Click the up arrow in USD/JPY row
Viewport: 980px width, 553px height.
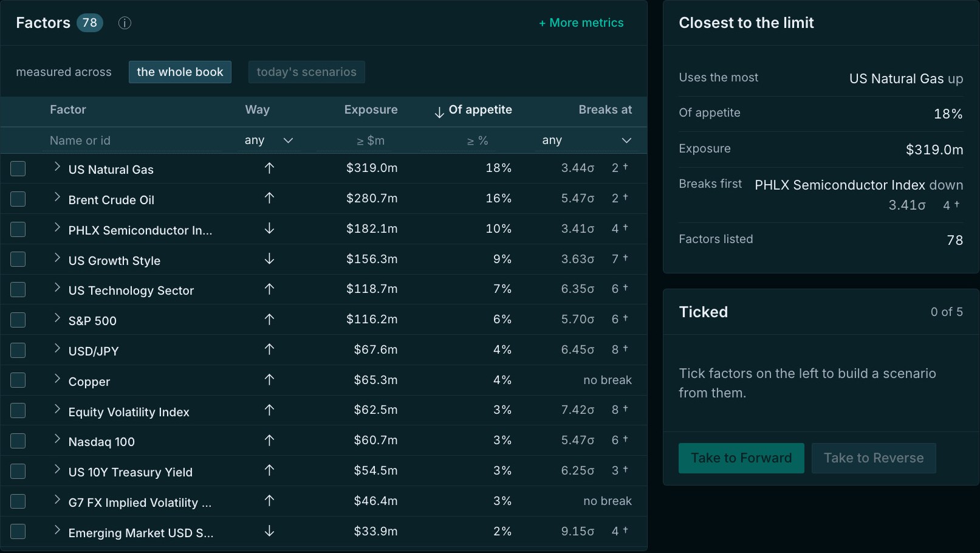click(x=270, y=349)
